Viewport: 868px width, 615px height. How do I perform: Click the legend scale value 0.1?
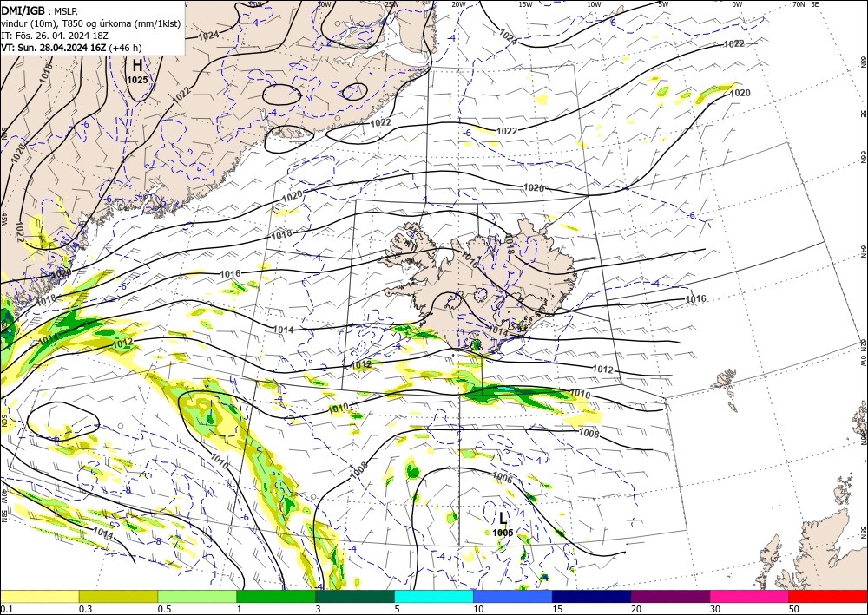click(5, 609)
